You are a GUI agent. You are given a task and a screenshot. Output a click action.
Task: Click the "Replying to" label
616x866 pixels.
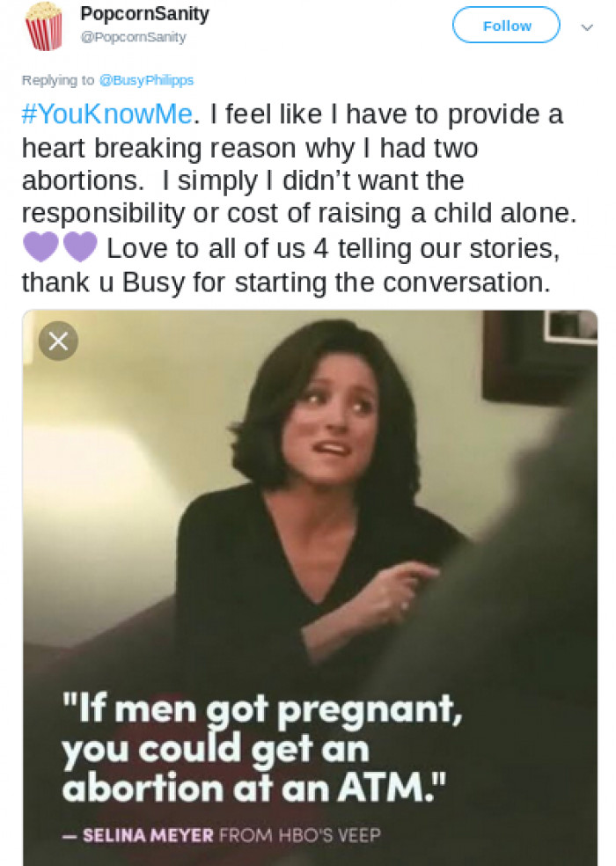click(58, 80)
